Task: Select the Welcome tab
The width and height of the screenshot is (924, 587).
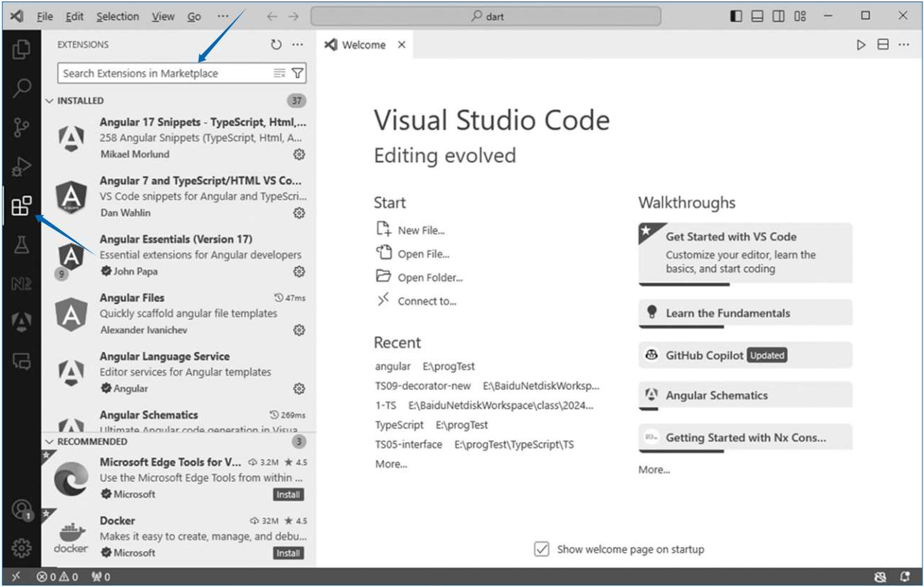Action: pos(363,45)
